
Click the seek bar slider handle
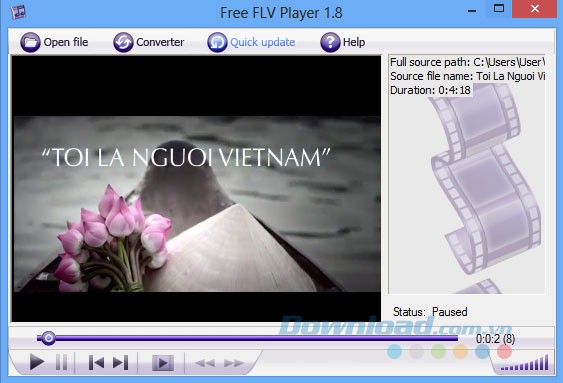coord(48,338)
